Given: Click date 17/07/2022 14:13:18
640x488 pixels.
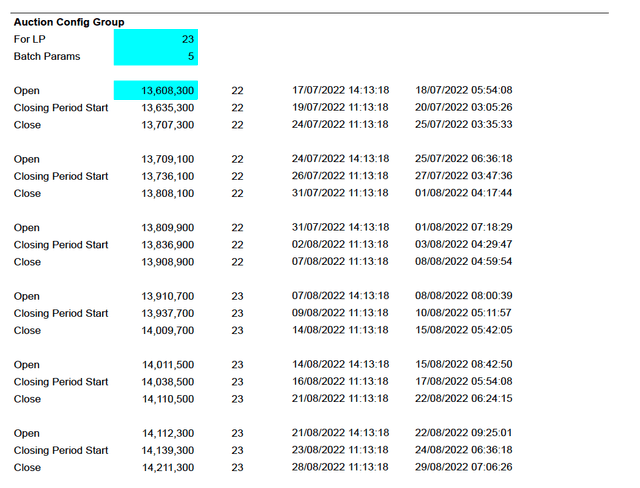Looking at the screenshot, I should pyautogui.click(x=340, y=90).
